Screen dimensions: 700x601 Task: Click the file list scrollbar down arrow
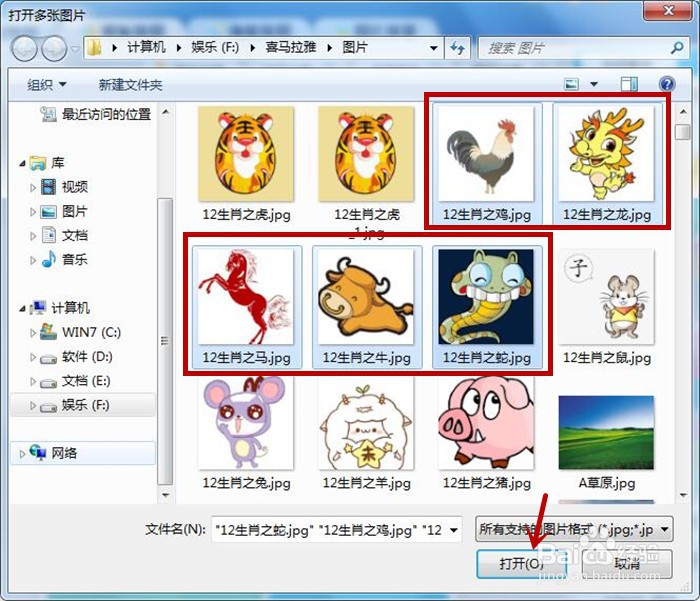683,495
